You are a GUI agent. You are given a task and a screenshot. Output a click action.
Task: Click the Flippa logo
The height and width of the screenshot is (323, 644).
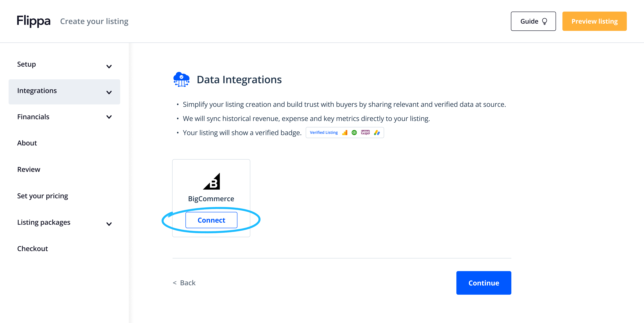tap(33, 21)
